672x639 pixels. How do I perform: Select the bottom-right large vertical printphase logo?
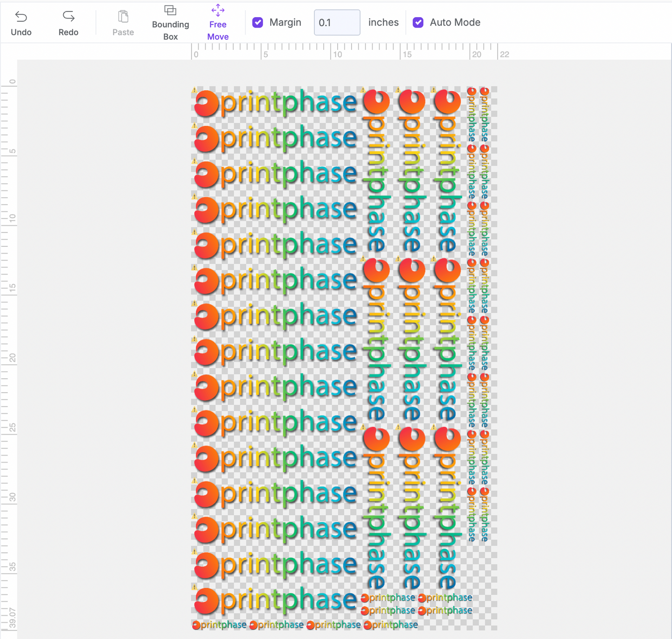[447, 508]
